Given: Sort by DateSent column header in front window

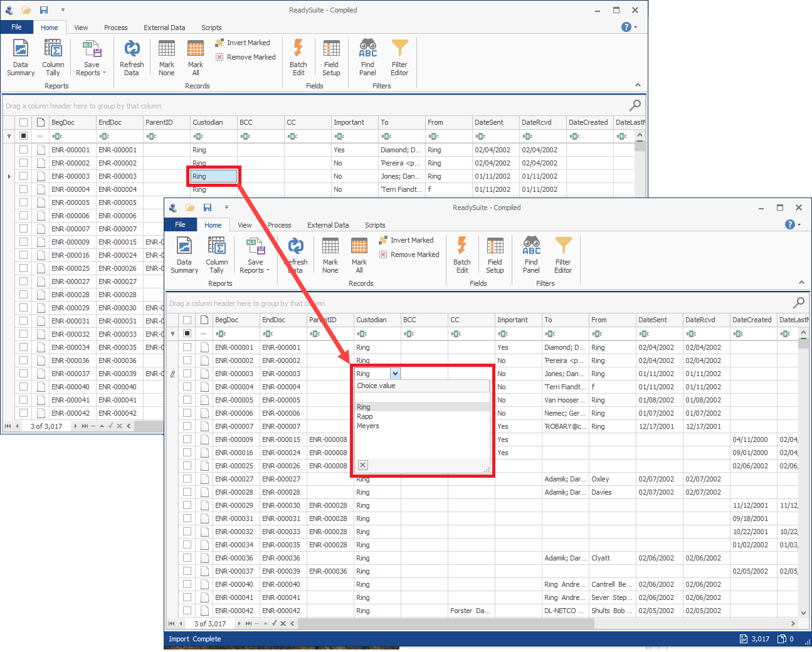Looking at the screenshot, I should (x=659, y=320).
